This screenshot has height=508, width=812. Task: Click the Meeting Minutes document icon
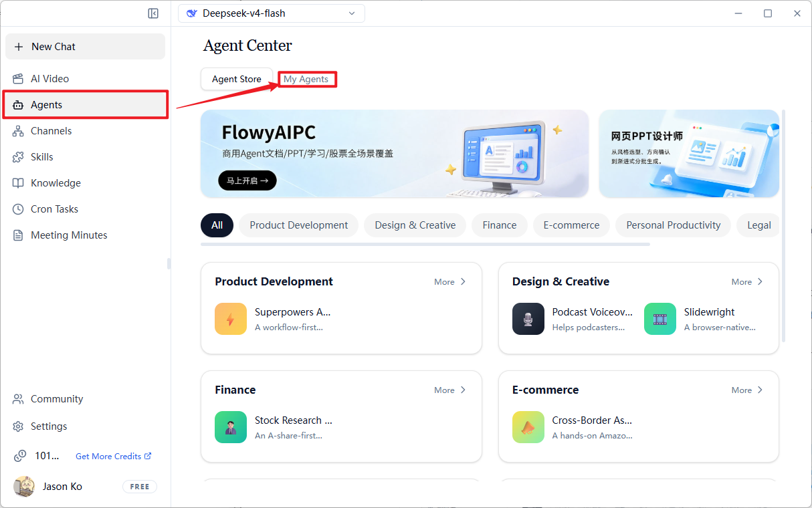tap(18, 235)
